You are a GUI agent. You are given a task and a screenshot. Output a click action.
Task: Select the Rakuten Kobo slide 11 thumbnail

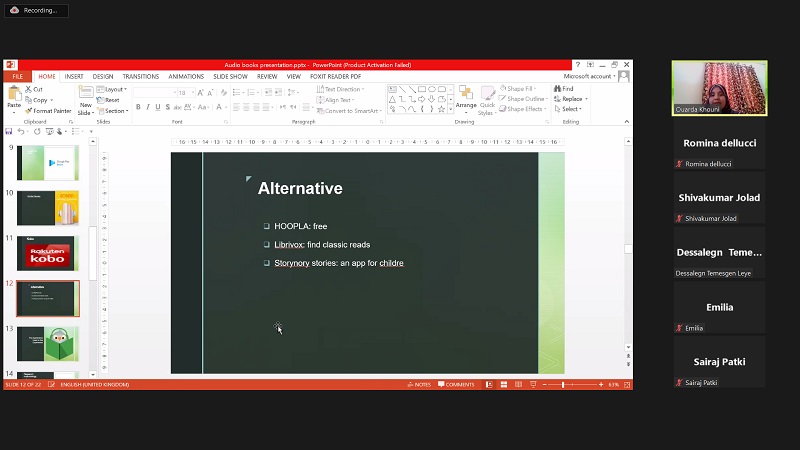point(47,254)
